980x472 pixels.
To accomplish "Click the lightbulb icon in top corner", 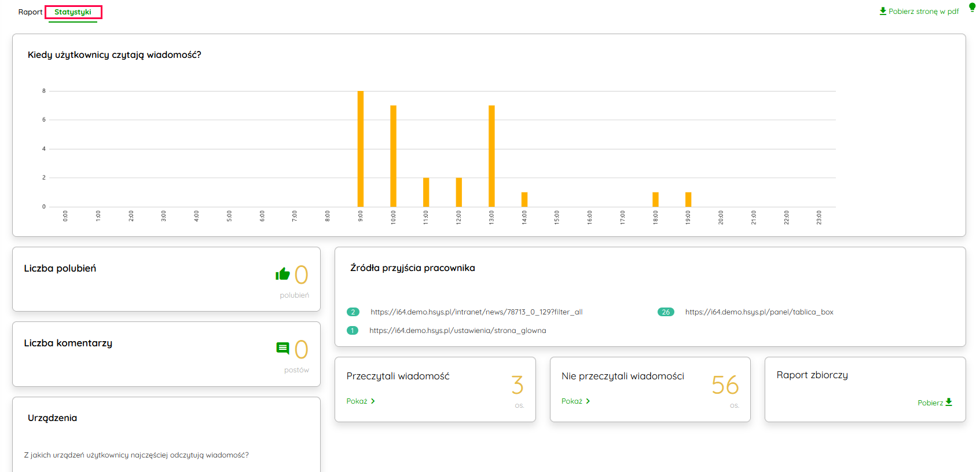I will tap(972, 8).
